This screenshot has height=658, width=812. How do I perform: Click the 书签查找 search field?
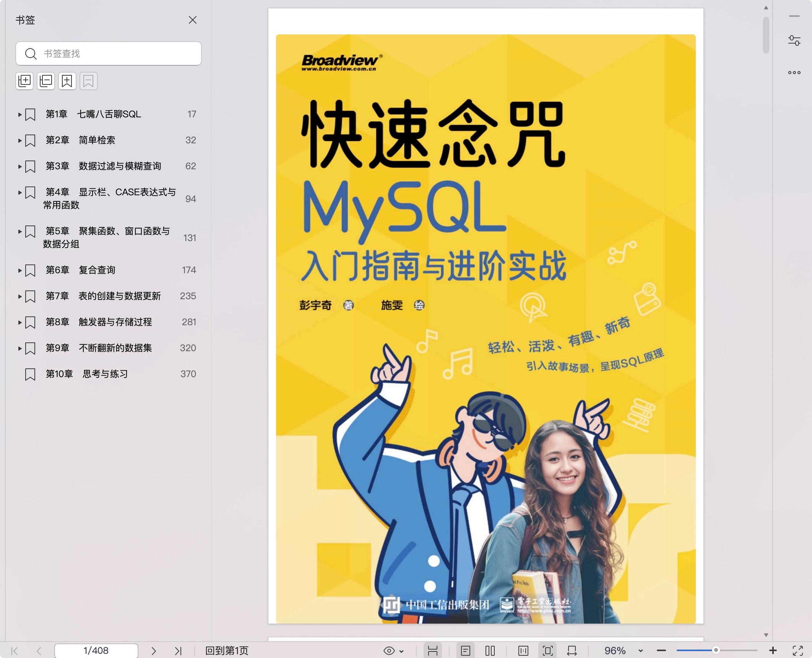point(109,53)
